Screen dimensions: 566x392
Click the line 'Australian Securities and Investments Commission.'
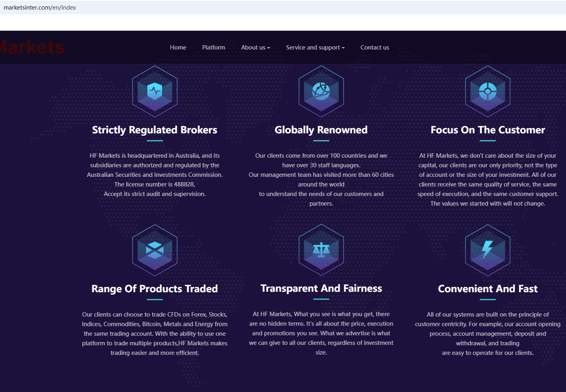(155, 175)
